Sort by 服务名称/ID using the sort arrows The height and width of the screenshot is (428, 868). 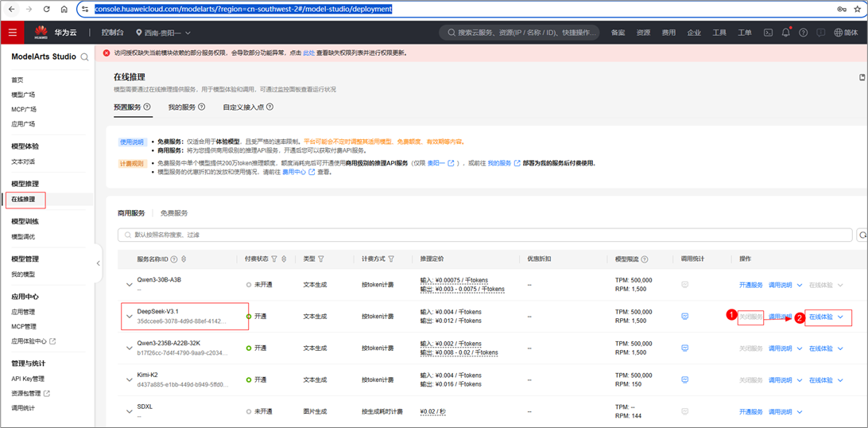pos(184,259)
